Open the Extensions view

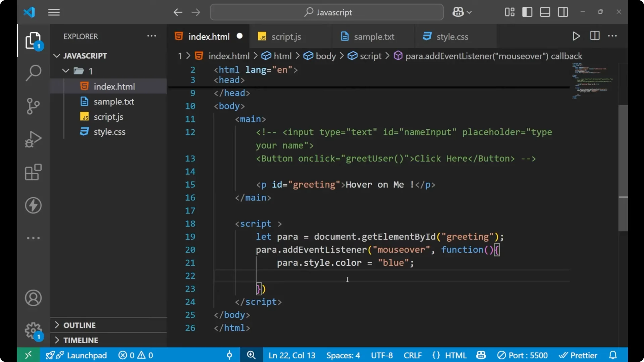pos(33,172)
